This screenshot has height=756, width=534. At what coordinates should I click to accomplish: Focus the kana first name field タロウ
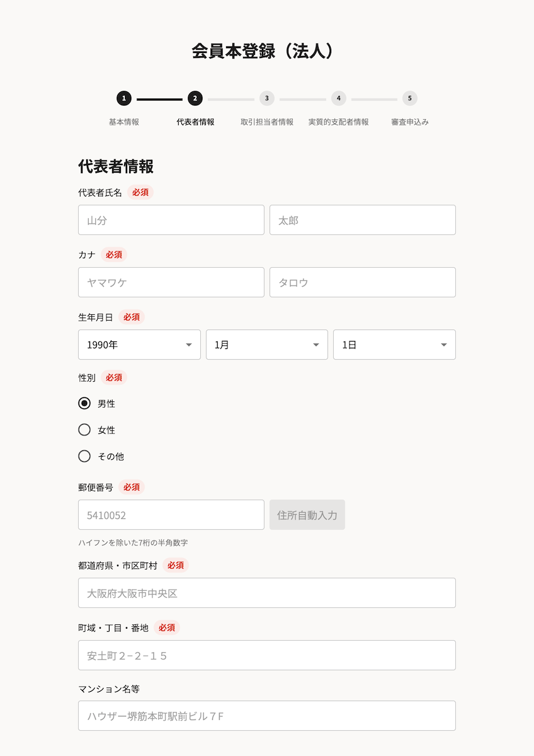click(362, 282)
